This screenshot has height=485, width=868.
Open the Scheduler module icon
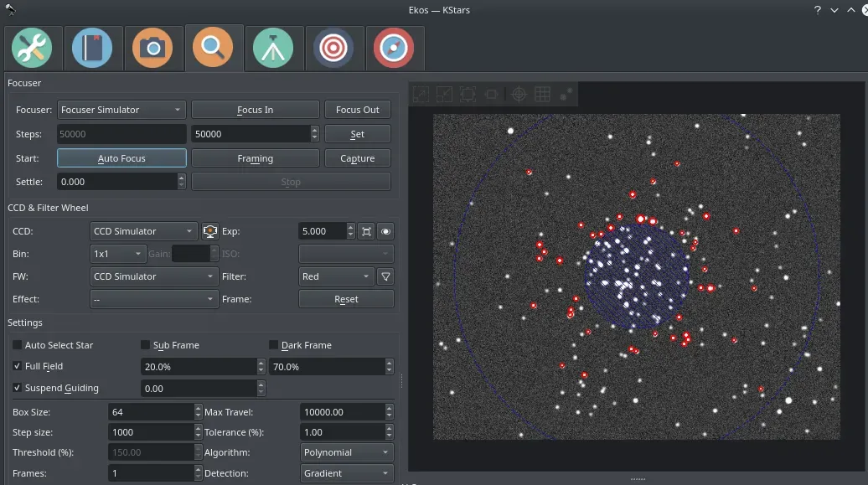(x=93, y=48)
